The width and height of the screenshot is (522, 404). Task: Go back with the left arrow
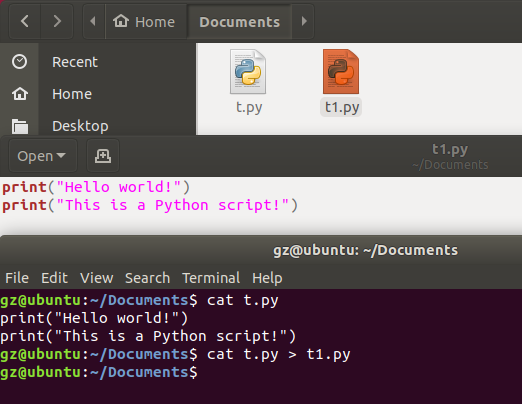click(x=25, y=22)
